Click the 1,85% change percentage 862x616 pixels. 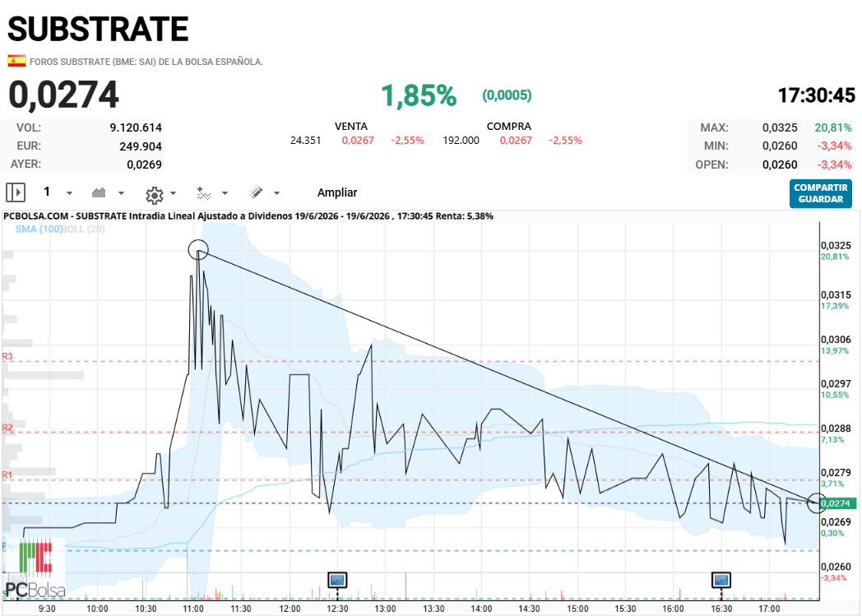[x=419, y=95]
